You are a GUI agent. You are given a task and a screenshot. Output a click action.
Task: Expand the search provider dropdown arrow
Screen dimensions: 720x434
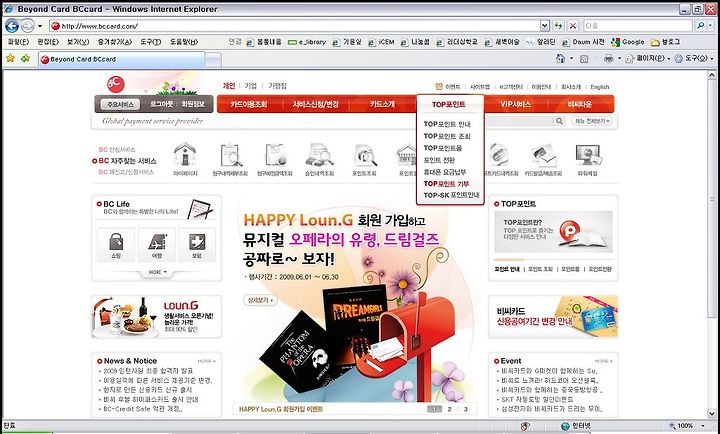pos(711,26)
